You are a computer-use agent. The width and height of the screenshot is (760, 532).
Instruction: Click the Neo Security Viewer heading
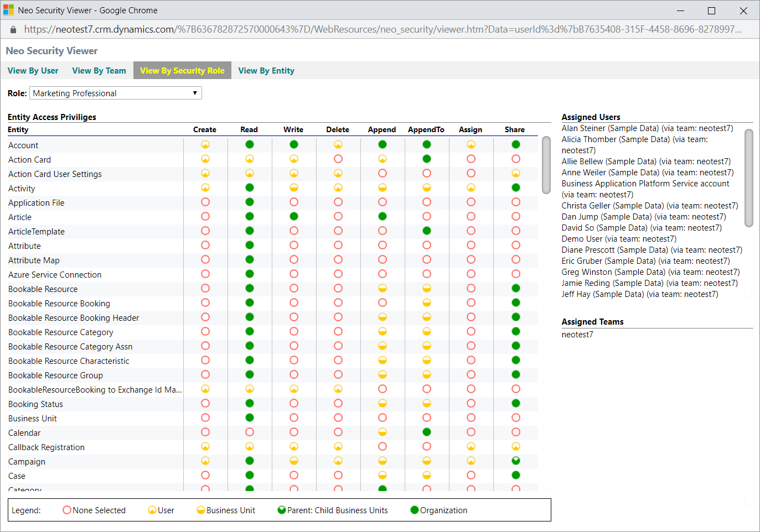point(51,51)
